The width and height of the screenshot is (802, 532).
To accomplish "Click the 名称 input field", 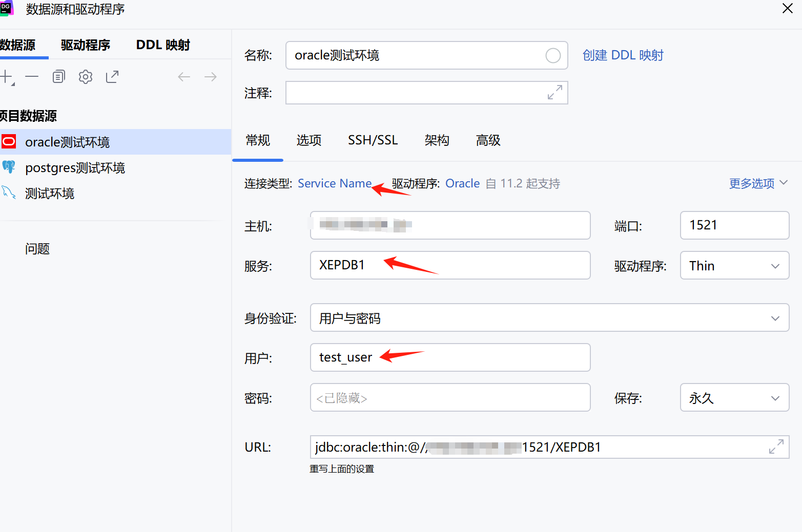I will click(427, 55).
